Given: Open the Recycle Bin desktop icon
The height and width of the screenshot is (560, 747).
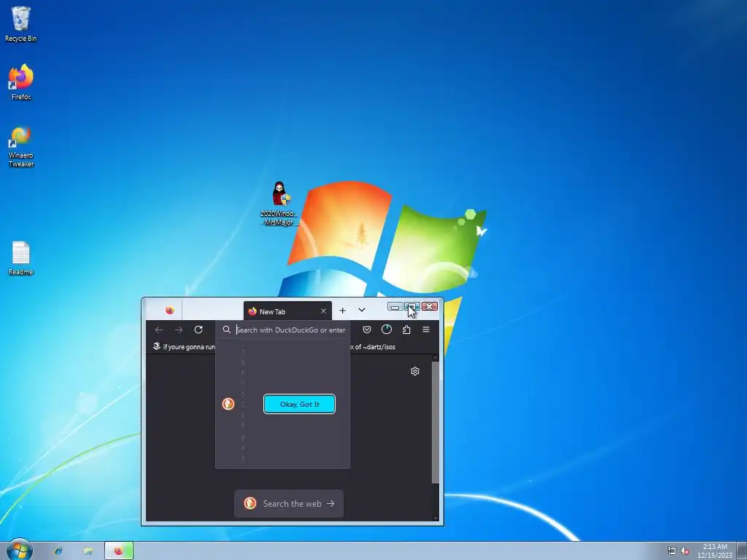Looking at the screenshot, I should (x=20, y=24).
